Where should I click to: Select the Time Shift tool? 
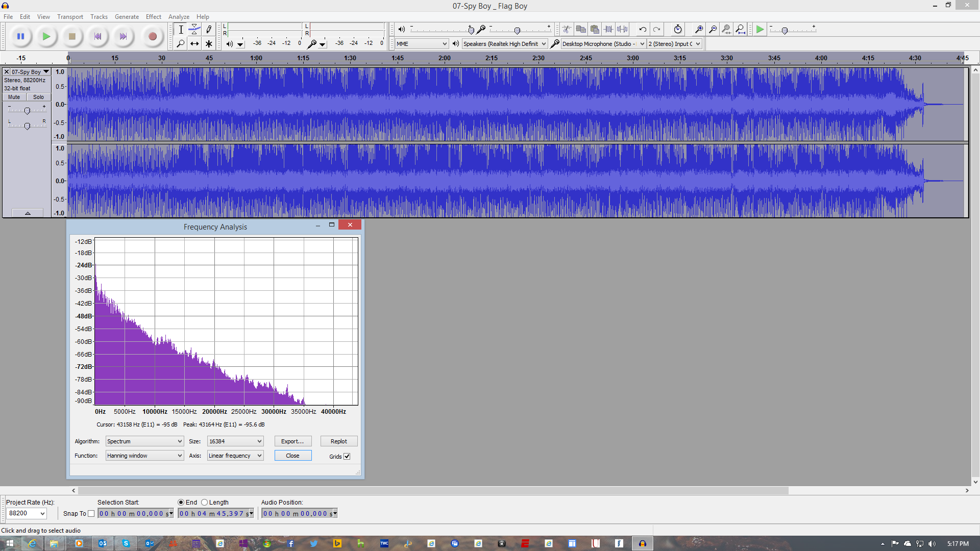tap(194, 43)
